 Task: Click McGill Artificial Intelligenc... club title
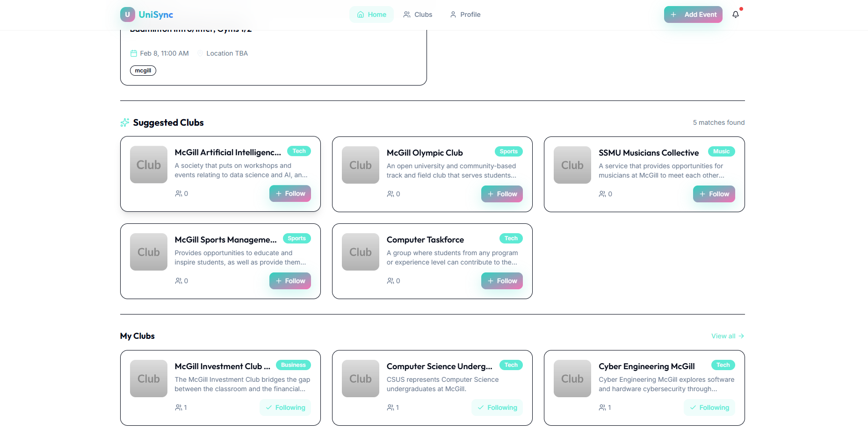228,152
